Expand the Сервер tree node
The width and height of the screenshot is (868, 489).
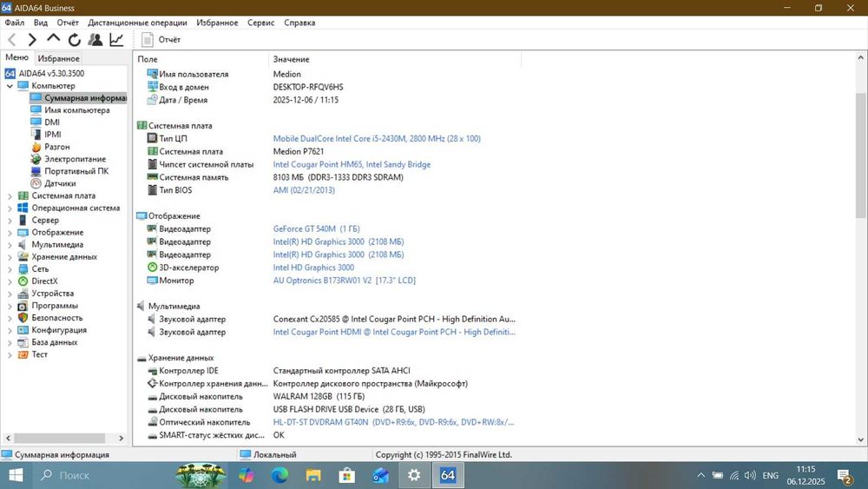click(10, 220)
